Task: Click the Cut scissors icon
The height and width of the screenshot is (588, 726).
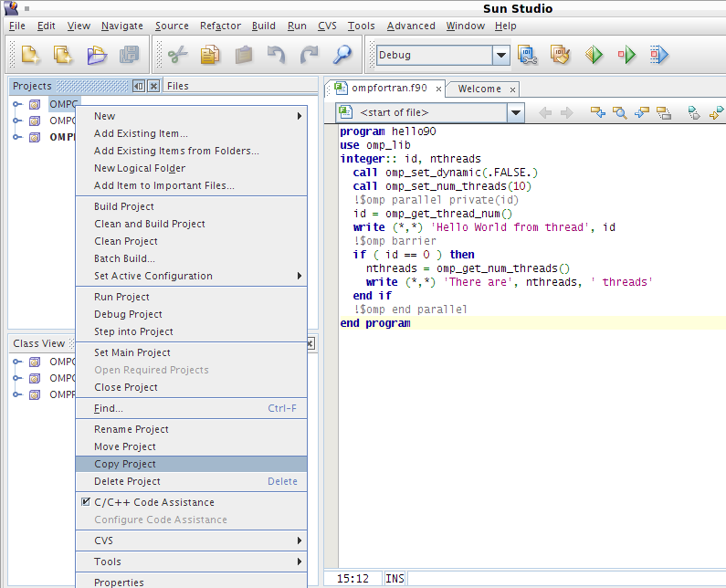Action: point(177,55)
